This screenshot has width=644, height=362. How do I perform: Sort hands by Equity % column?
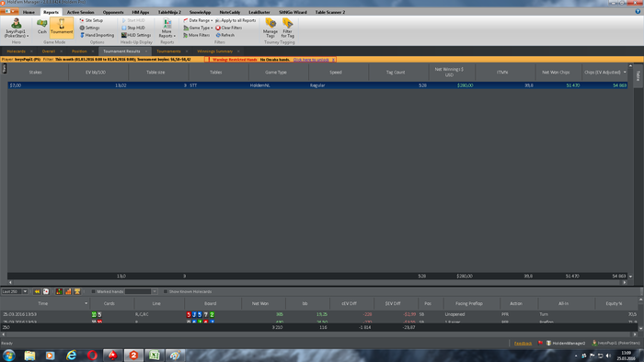click(614, 303)
